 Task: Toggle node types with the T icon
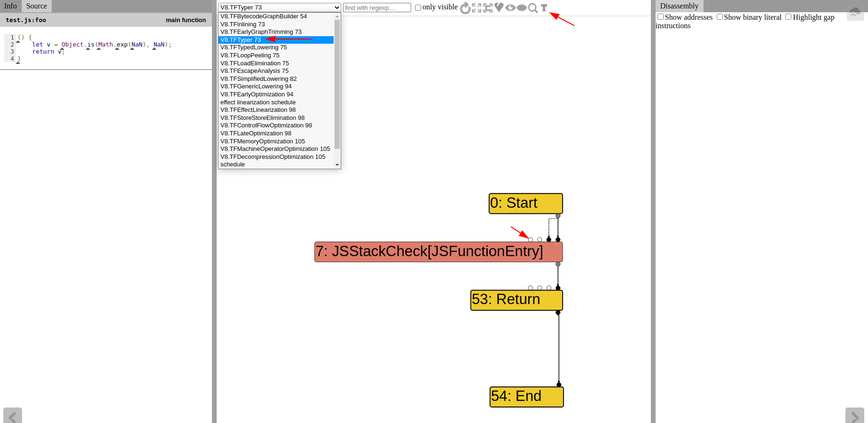[544, 8]
